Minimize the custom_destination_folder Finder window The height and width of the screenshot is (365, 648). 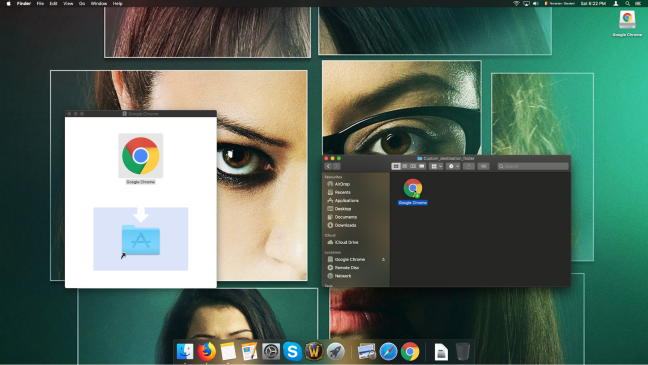click(x=332, y=158)
